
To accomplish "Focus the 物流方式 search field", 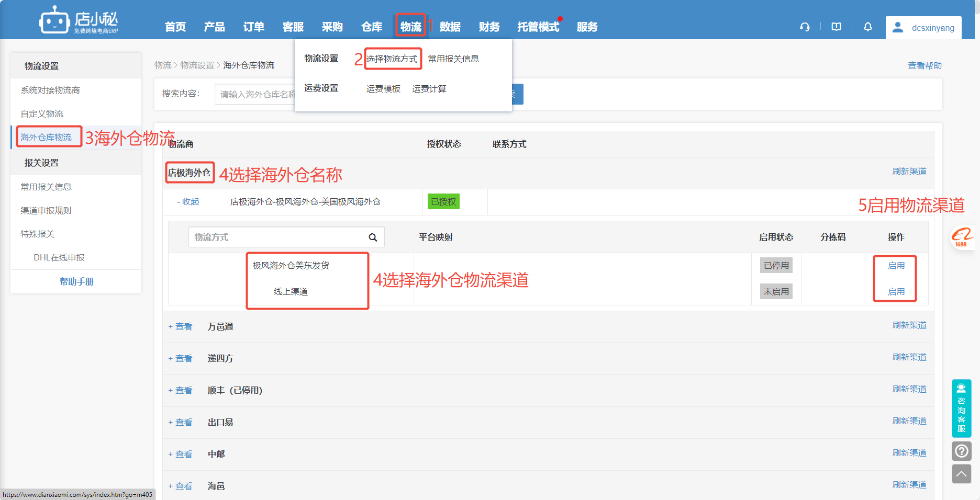I will [x=286, y=237].
